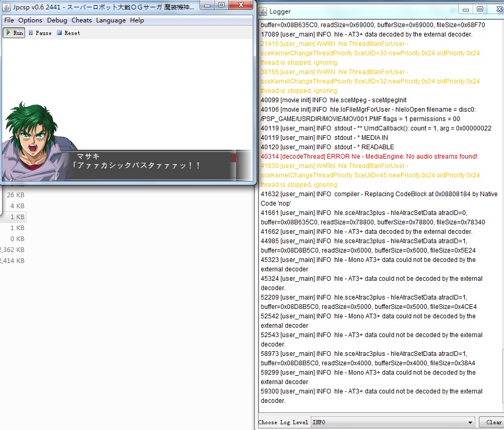504x430 pixels.
Task: Close the Jpcsp emulator window
Action: (241, 5)
